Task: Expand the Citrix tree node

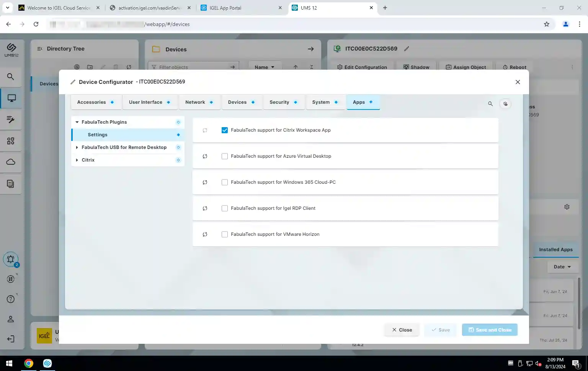Action: click(77, 160)
